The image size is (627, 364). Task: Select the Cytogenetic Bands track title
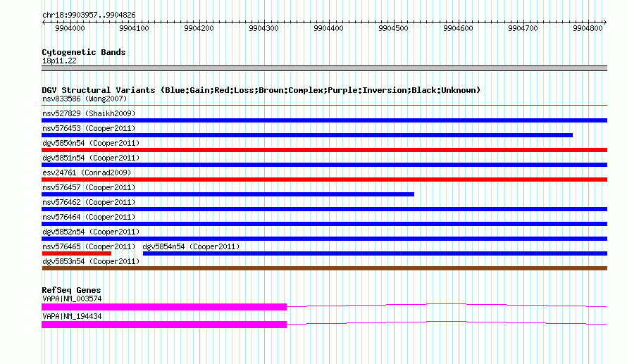84,52
